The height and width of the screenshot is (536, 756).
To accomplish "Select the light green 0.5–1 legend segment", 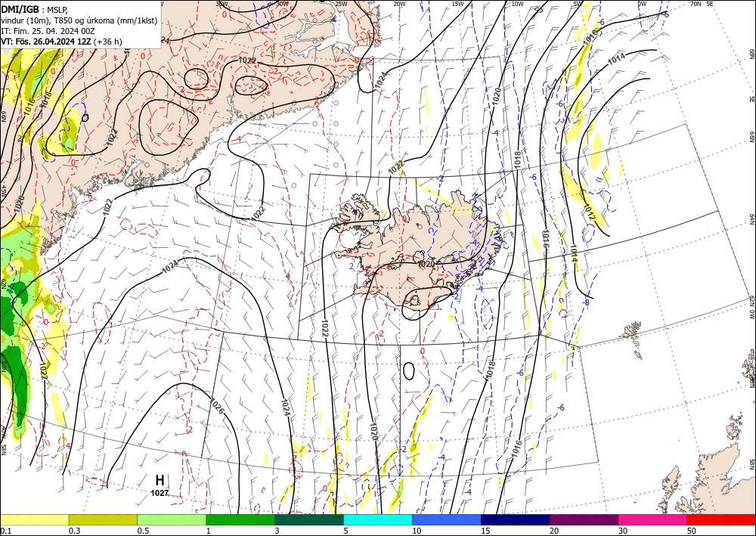I will click(172, 519).
